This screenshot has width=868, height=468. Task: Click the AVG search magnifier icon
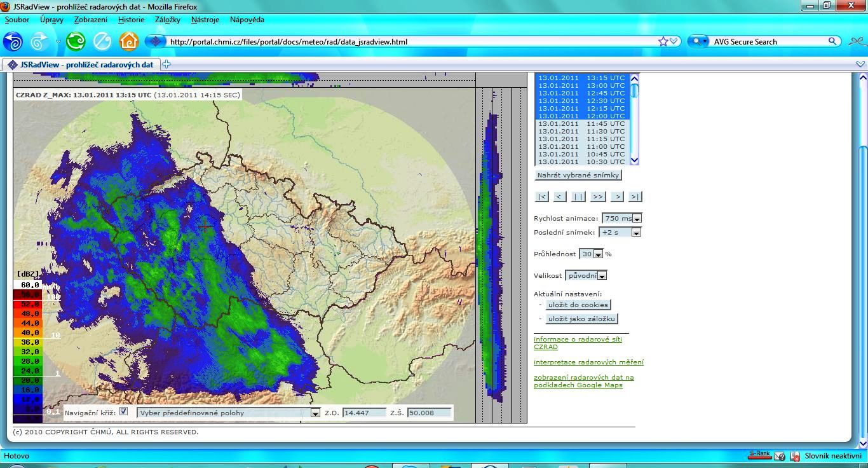tap(832, 41)
